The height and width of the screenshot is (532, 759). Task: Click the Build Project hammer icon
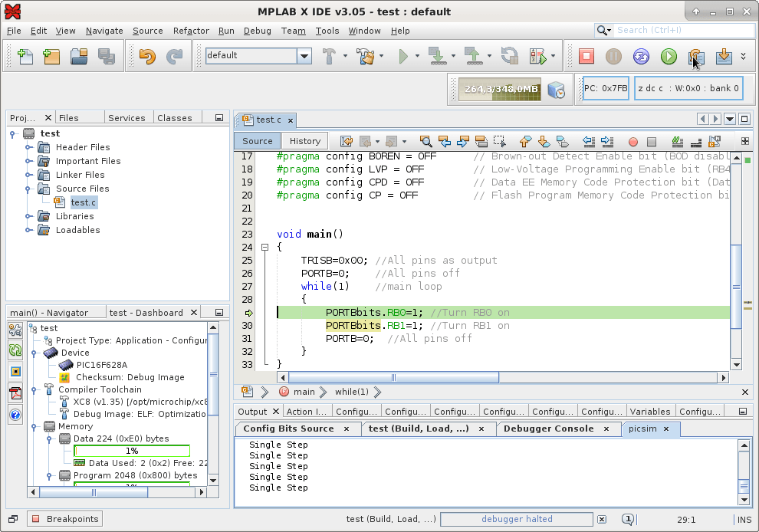click(329, 56)
